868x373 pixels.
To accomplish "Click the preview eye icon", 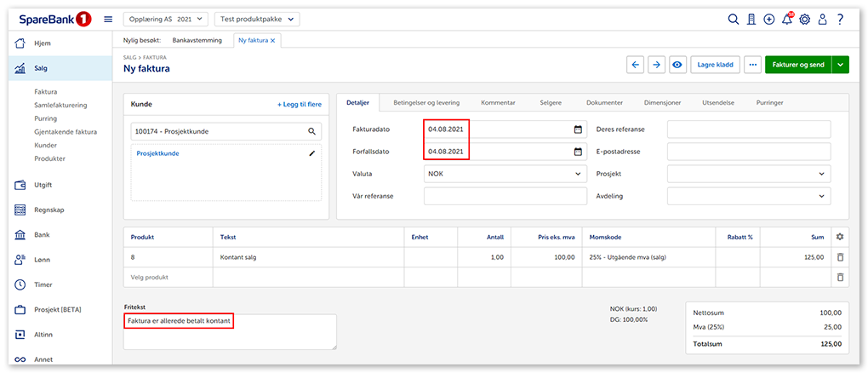I will (x=678, y=65).
